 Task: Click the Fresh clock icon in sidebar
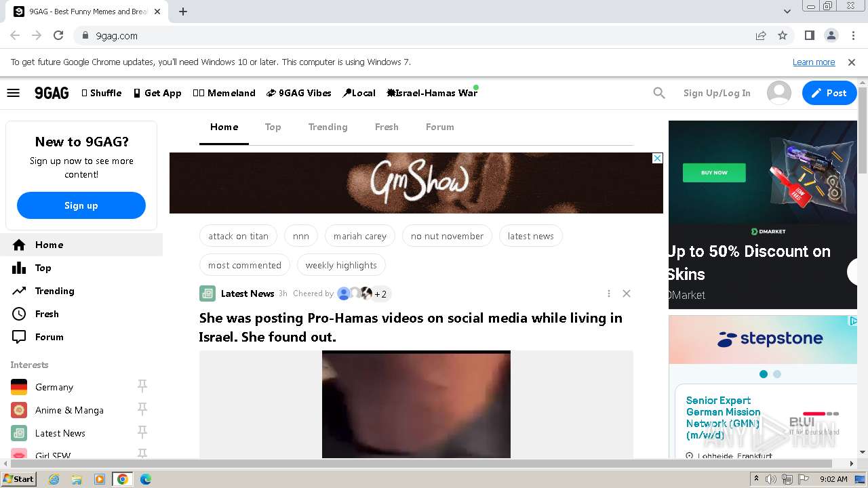click(x=19, y=314)
